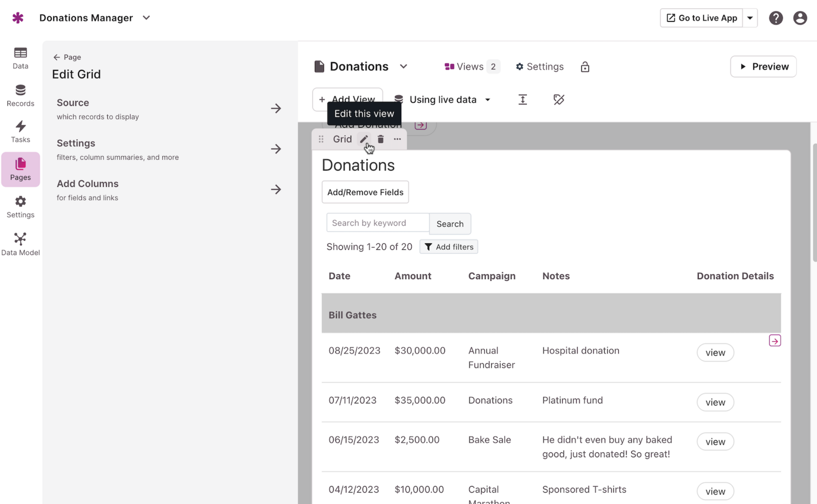Click the Preview button
The width and height of the screenshot is (817, 504).
763,66
